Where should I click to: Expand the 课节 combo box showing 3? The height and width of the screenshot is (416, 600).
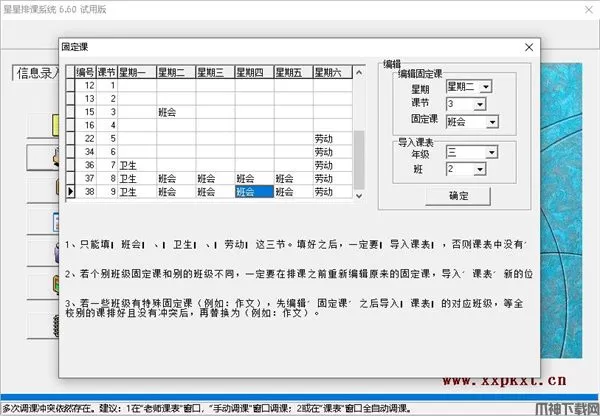tap(485, 104)
